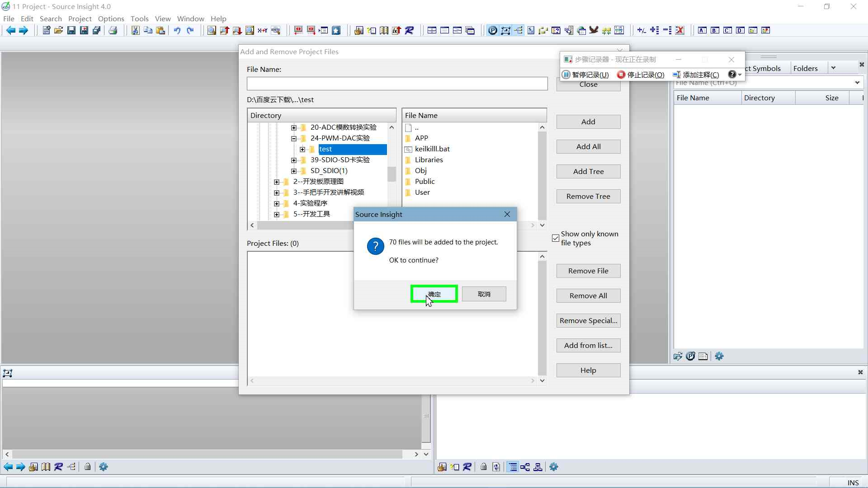868x488 pixels.
Task: Expand the SD_SDIO(1) folder node
Action: [294, 171]
